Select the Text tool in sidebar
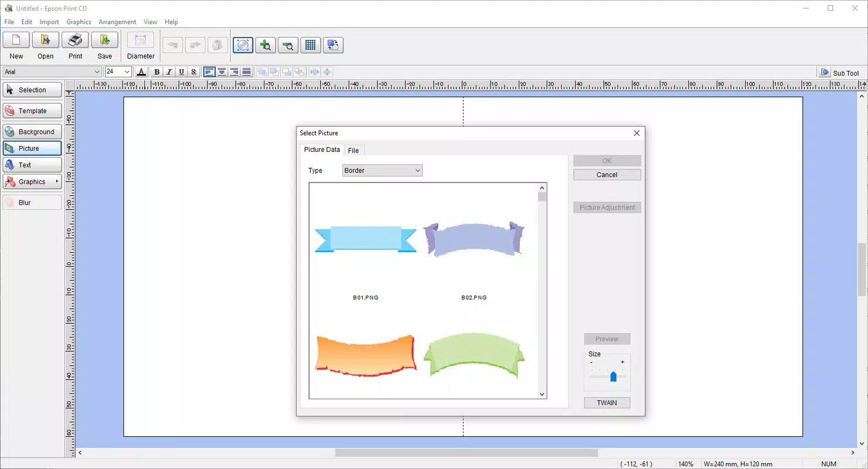The width and height of the screenshot is (868, 469). 32,165
